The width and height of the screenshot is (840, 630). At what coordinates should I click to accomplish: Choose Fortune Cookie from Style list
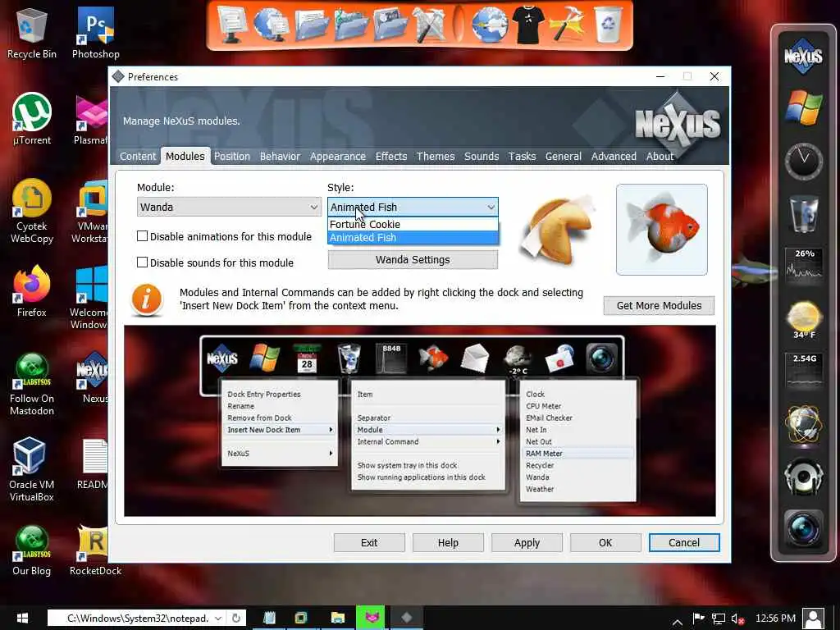click(x=413, y=224)
